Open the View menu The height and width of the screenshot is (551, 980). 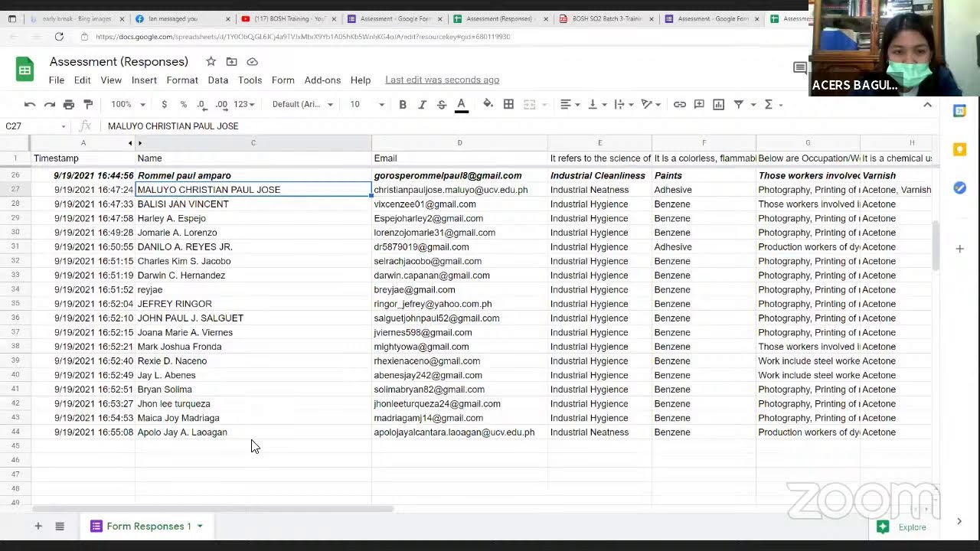pos(111,80)
